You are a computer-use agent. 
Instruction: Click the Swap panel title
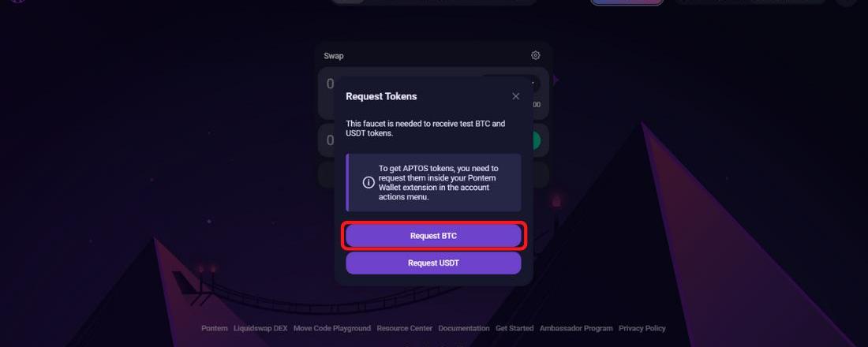point(334,56)
